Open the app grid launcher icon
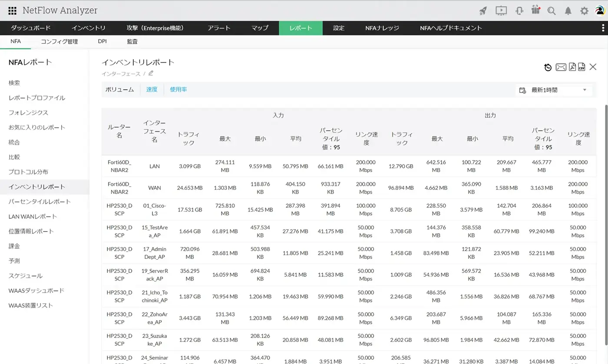Image resolution: width=608 pixels, height=364 pixels. point(12,11)
